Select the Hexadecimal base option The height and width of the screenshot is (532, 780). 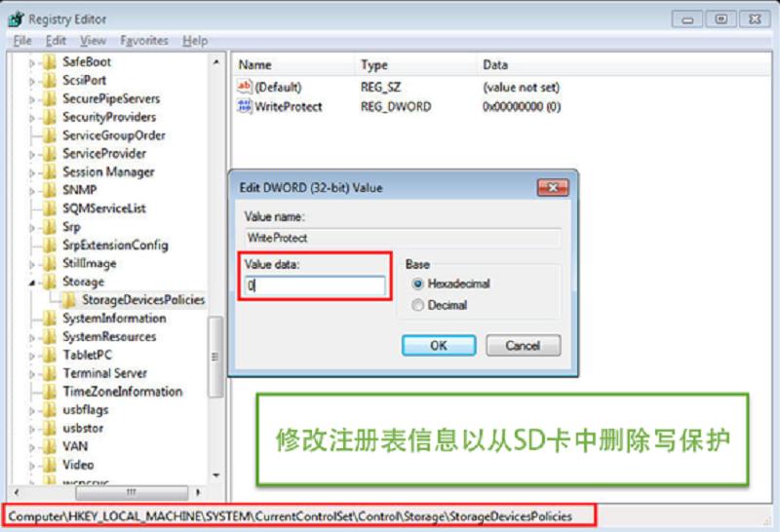tap(451, 284)
